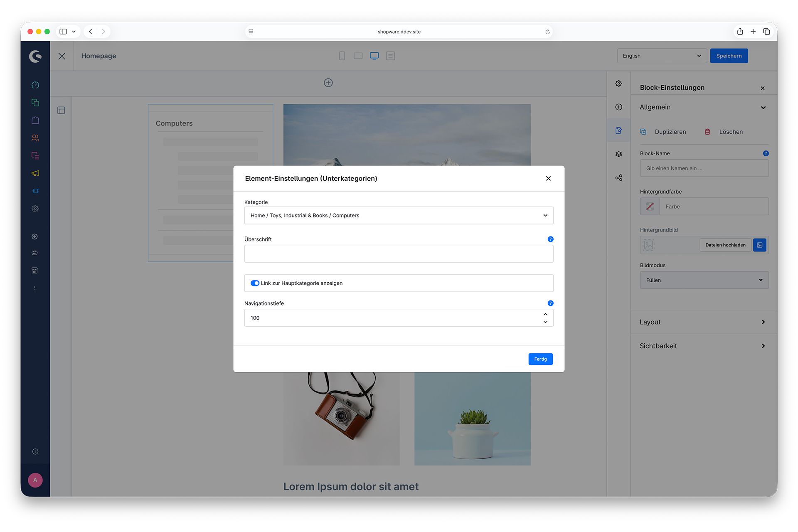The image size is (798, 532).
Task: Toggle Link zur Hauptkategorie anzeigen switch
Action: click(x=255, y=283)
